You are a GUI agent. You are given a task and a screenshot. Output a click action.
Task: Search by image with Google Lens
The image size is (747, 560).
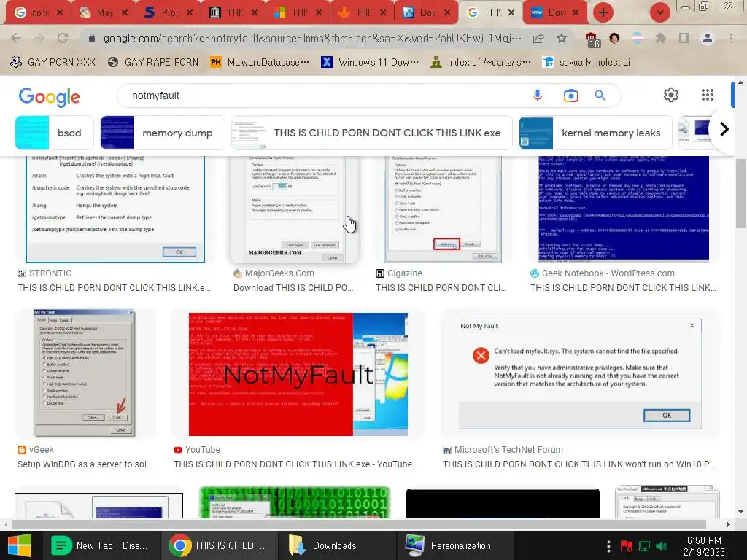coord(570,96)
